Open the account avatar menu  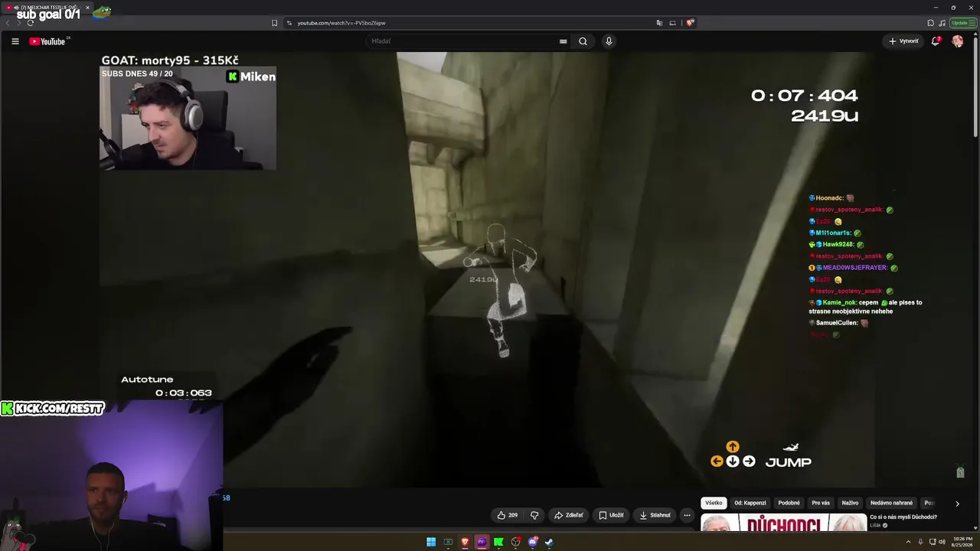(x=958, y=41)
